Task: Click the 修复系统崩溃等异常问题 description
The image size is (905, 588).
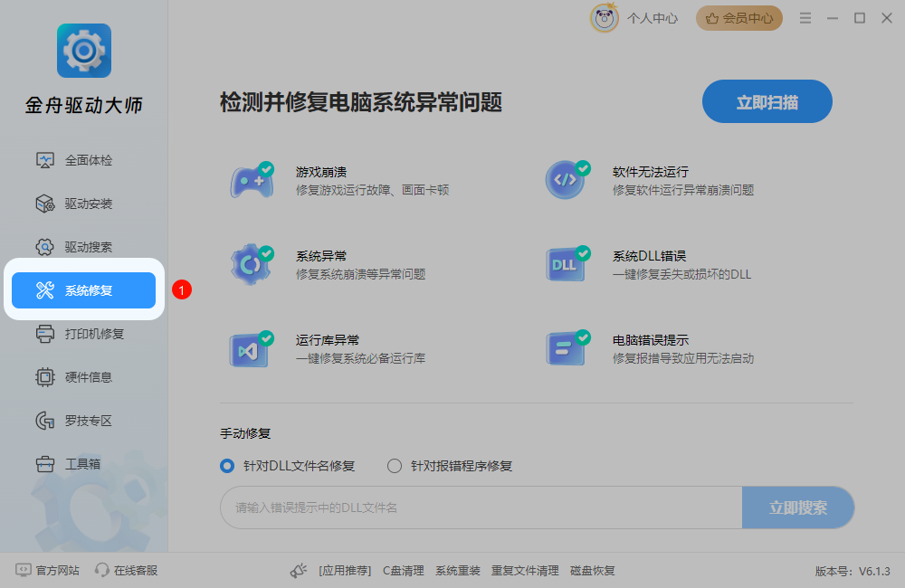Action: tap(361, 274)
